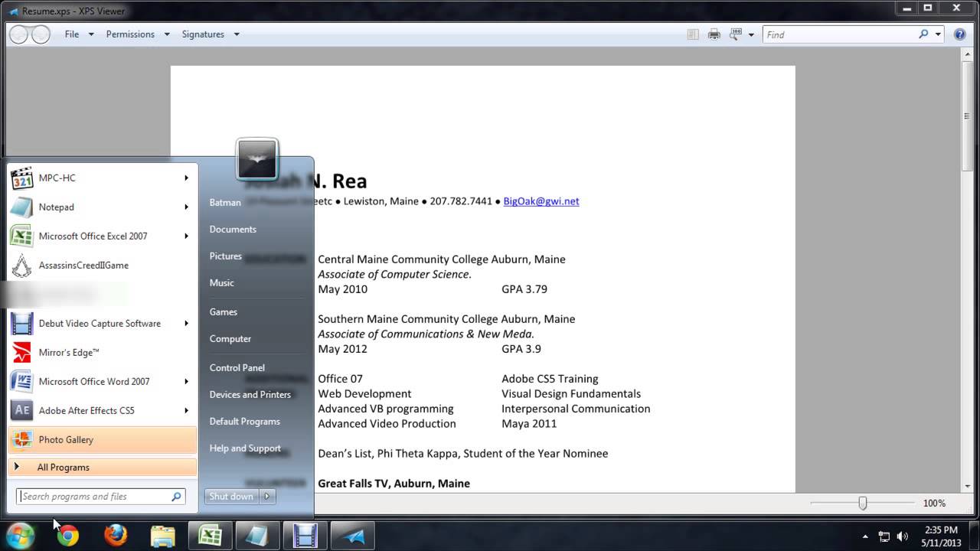Open the Shut down options arrow
980x551 pixels.
tap(267, 497)
